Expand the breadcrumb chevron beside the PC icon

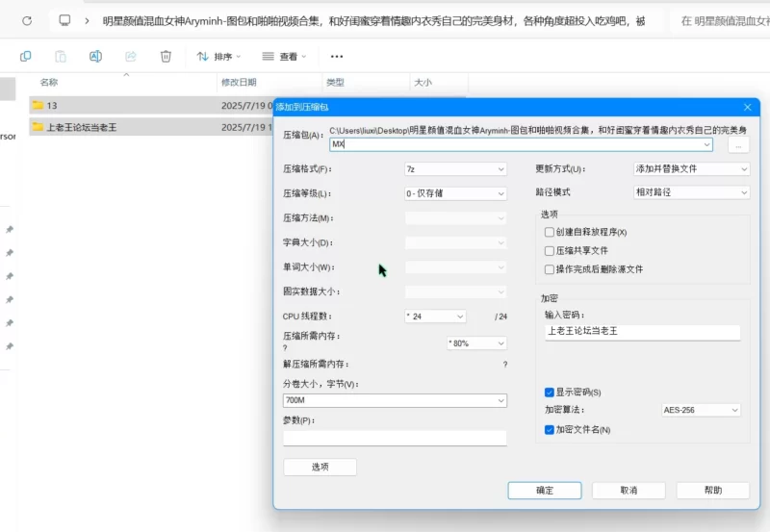tap(87, 21)
